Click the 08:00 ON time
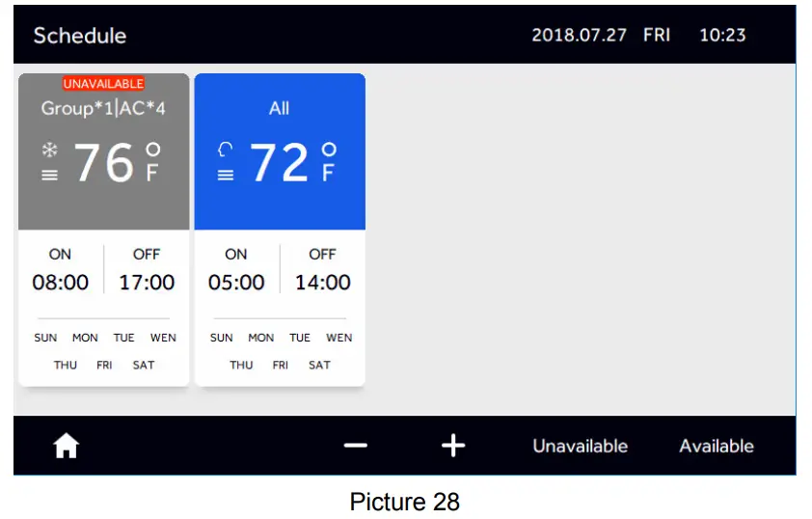 point(60,283)
